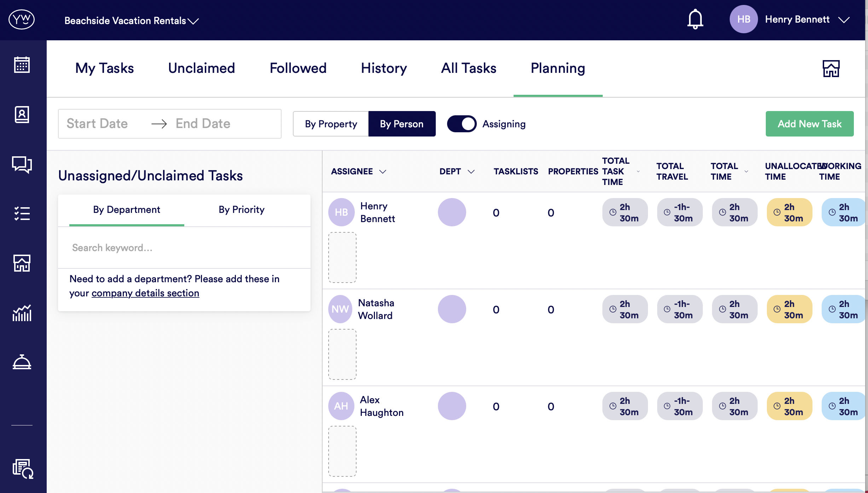This screenshot has width=868, height=493.
Task: Open the calendar icon in sidebar
Action: pos(22,65)
